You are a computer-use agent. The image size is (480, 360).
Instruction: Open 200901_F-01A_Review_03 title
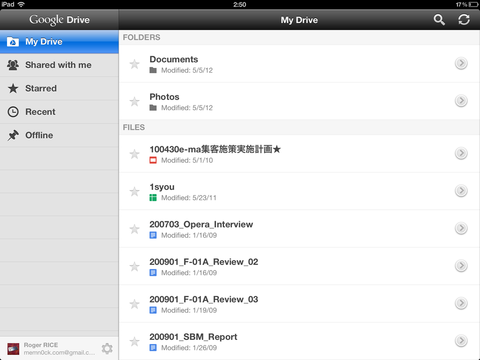[x=204, y=299]
